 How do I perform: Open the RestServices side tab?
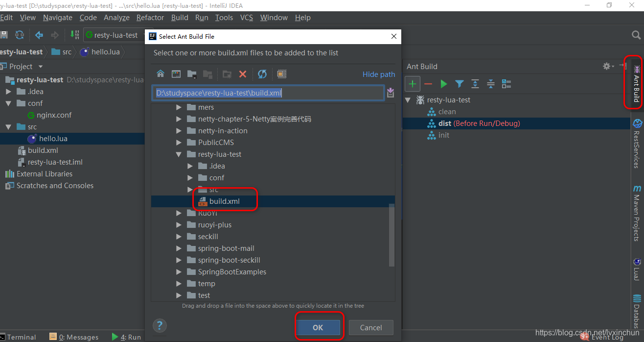click(x=637, y=143)
